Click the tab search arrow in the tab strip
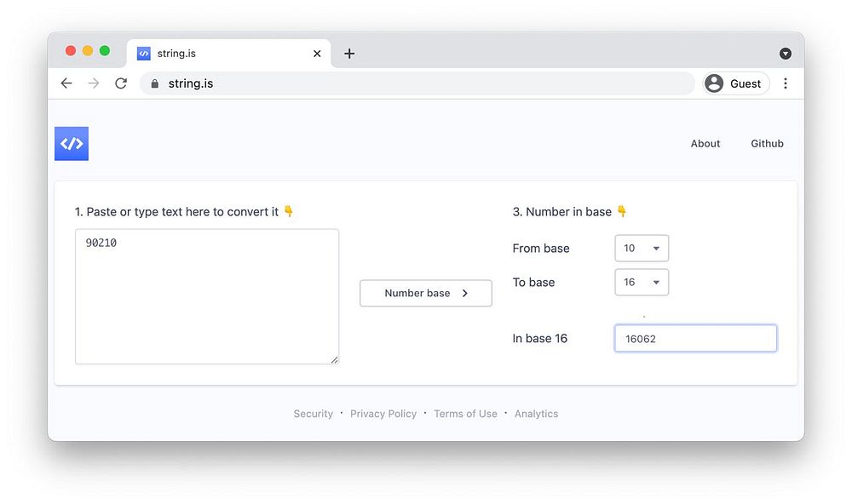This screenshot has width=852, height=504. tap(786, 54)
